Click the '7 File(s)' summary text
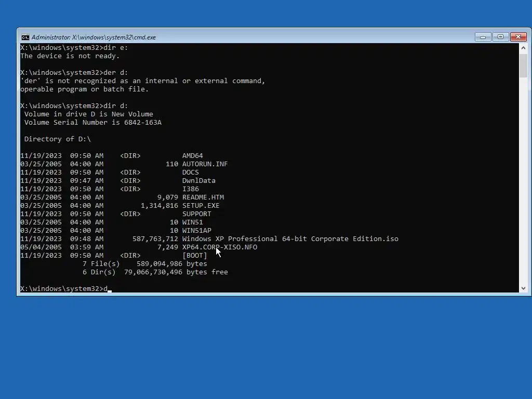Viewport: 532px width, 399px height. pyautogui.click(x=101, y=263)
